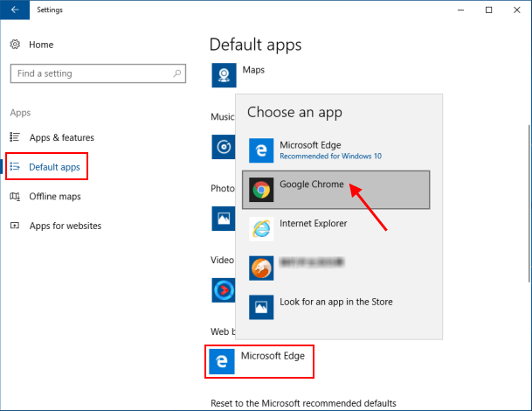
Task: Open current web browser Microsoft Edge selector
Action: pyautogui.click(x=259, y=362)
